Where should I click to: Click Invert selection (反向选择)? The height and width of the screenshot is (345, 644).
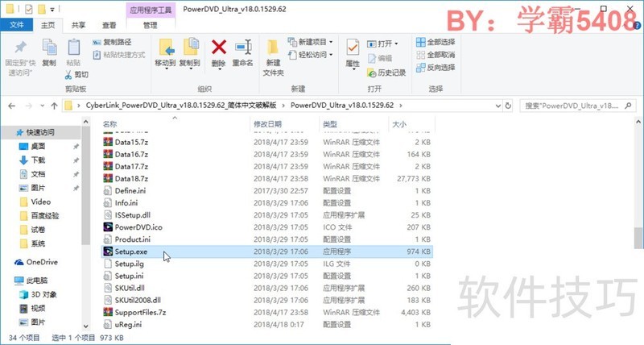[x=436, y=68]
